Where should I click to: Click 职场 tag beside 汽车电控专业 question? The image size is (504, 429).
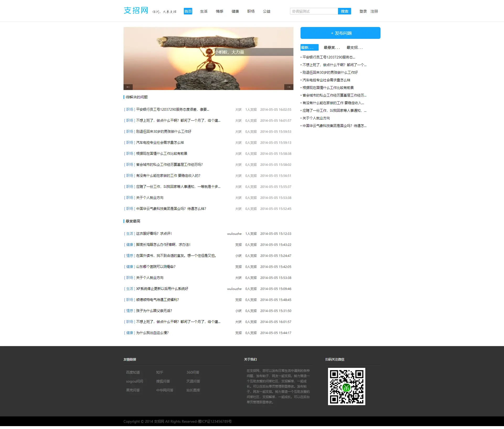point(130,142)
